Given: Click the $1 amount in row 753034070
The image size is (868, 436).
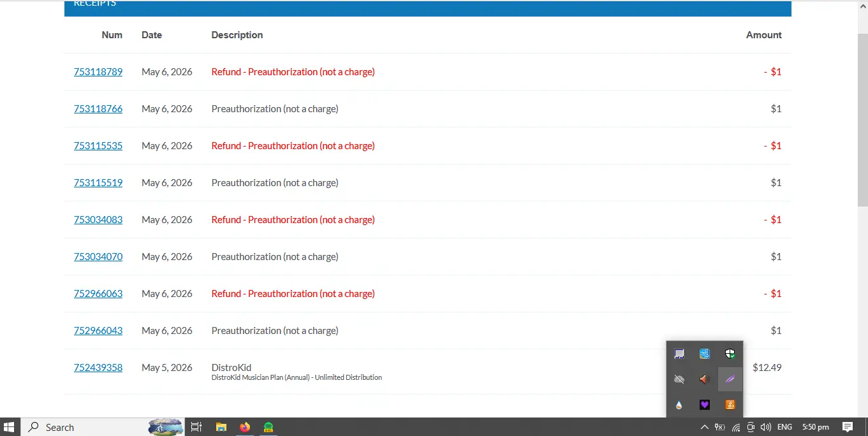Looking at the screenshot, I should [x=776, y=257].
